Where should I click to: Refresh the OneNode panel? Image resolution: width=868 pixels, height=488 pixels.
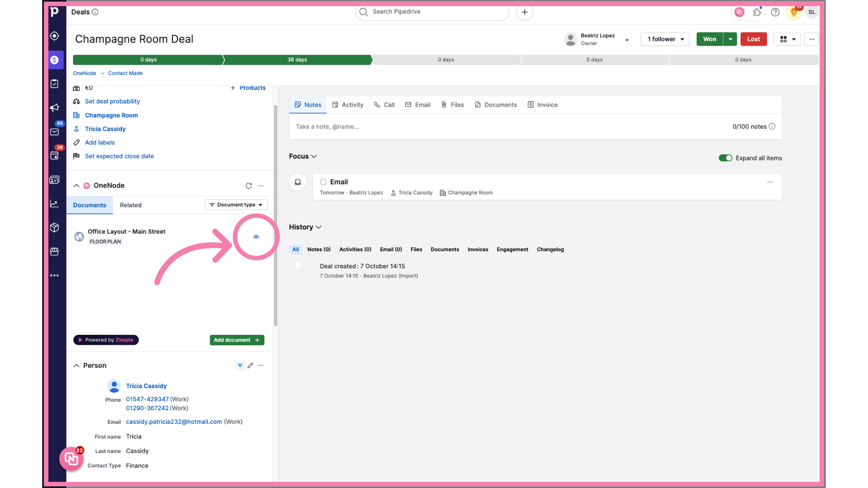point(249,186)
